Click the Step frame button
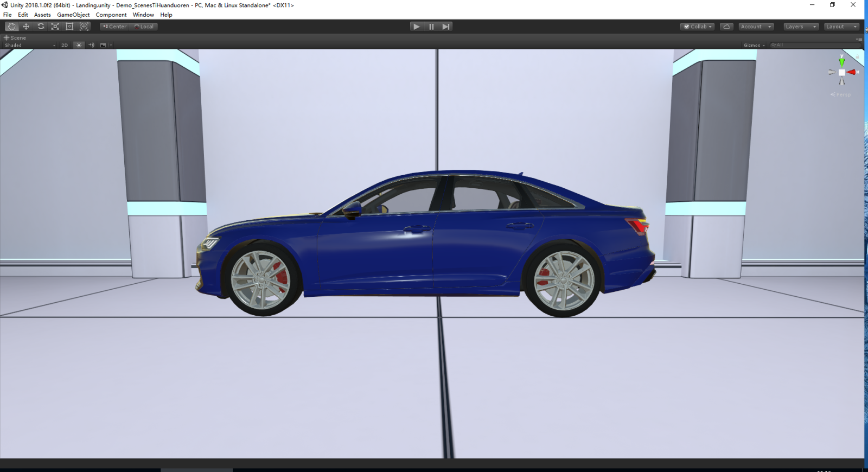The image size is (868, 472). click(x=446, y=27)
